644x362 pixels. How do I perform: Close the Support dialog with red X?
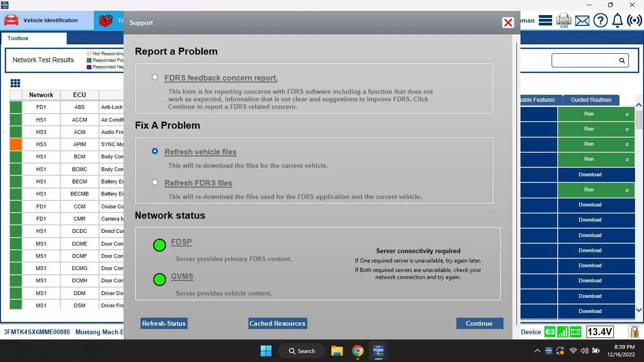[x=508, y=23]
